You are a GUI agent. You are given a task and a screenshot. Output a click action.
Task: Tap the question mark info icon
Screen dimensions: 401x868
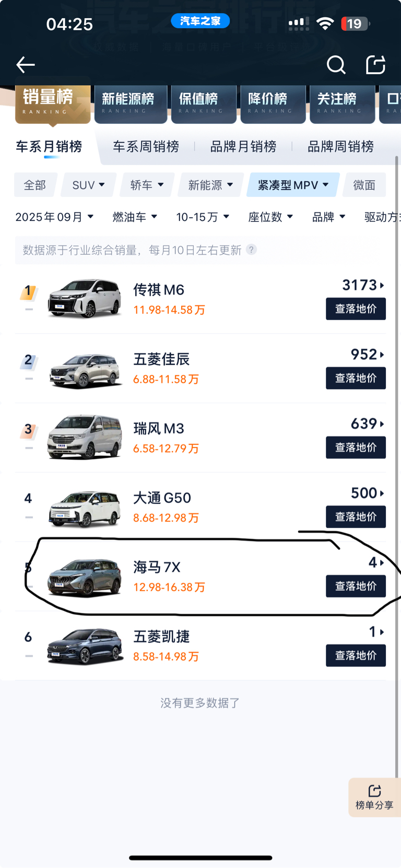pyautogui.click(x=251, y=250)
